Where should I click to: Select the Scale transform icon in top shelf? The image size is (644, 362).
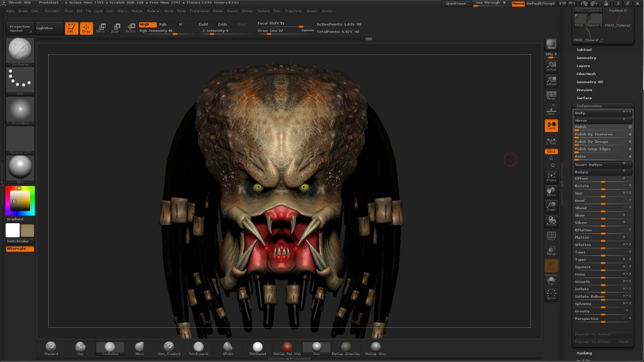click(116, 28)
